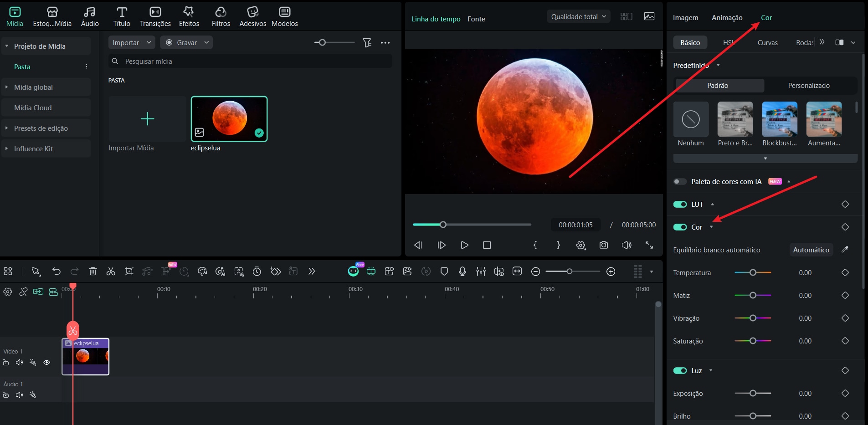Undo the last action
This screenshot has height=425, width=868.
[56, 271]
